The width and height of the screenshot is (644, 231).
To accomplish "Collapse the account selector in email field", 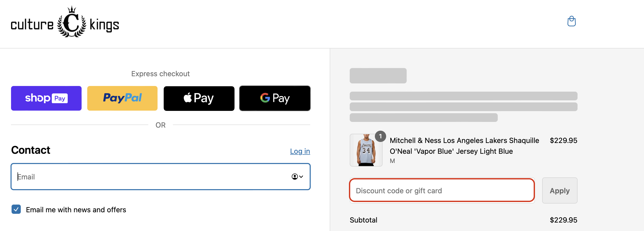I will click(x=301, y=177).
